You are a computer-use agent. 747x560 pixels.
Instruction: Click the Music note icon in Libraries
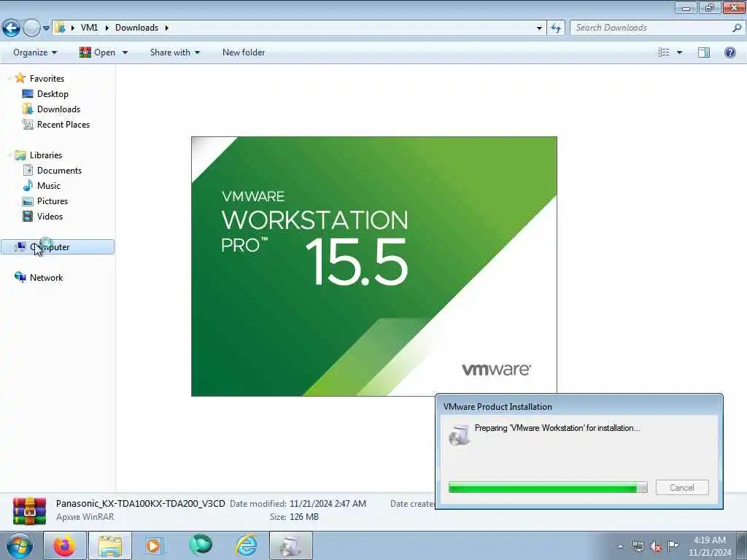click(x=28, y=186)
